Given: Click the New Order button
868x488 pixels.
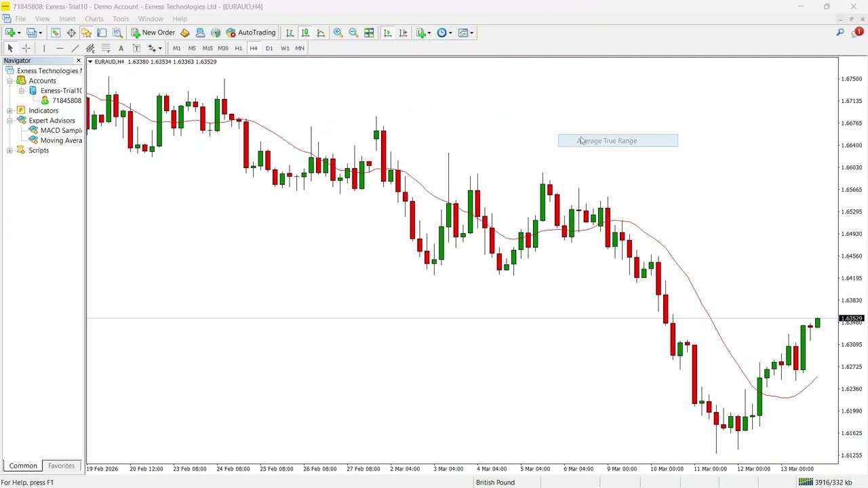Looking at the screenshot, I should 153,33.
